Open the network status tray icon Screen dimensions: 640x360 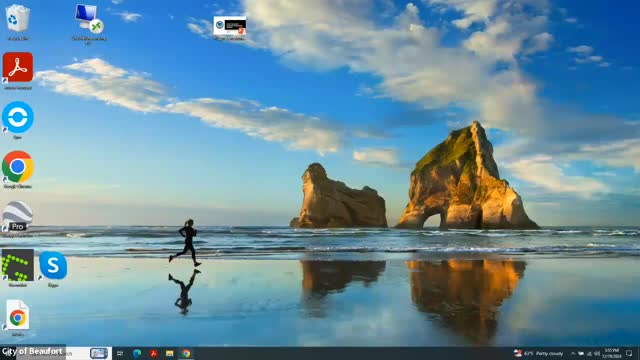(x=589, y=353)
